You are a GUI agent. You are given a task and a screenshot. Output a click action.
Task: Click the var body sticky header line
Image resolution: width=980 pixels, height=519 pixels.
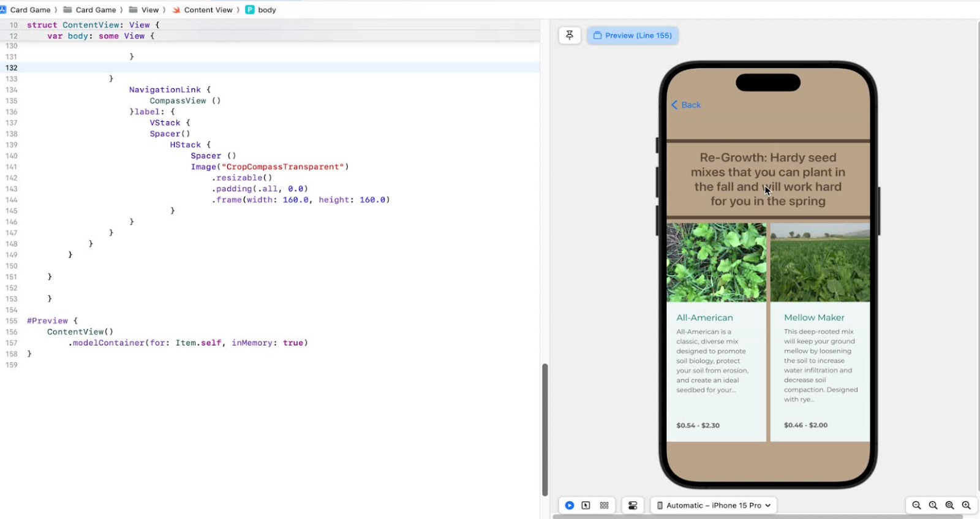tap(101, 36)
